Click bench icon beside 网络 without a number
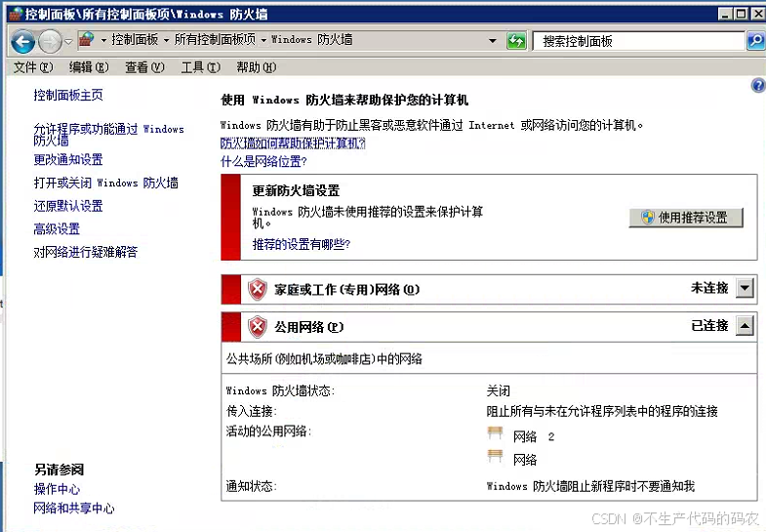 pyautogui.click(x=495, y=457)
